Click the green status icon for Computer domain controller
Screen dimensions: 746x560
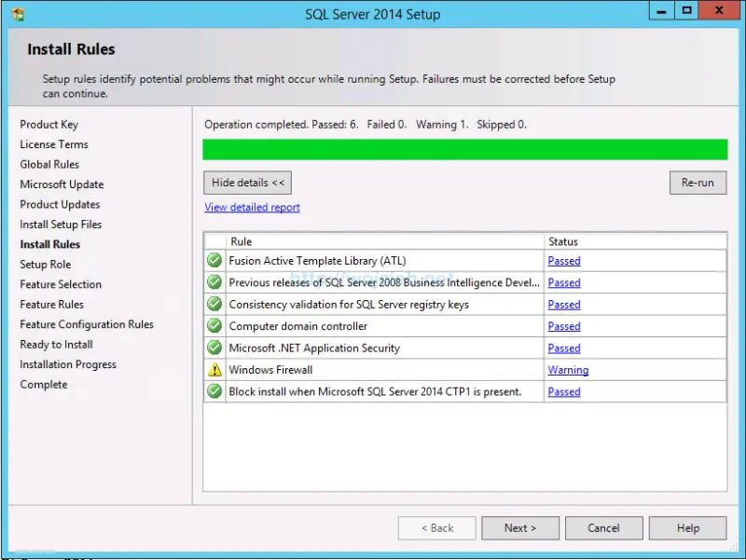click(x=214, y=326)
